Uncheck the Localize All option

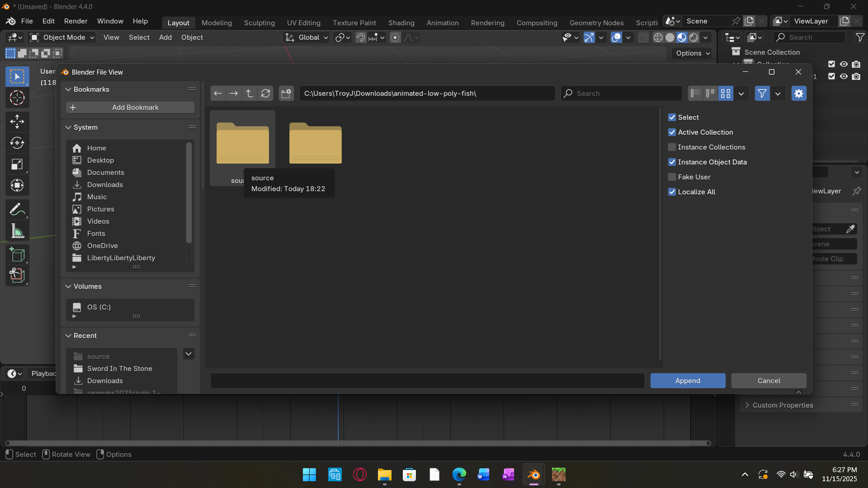(672, 192)
